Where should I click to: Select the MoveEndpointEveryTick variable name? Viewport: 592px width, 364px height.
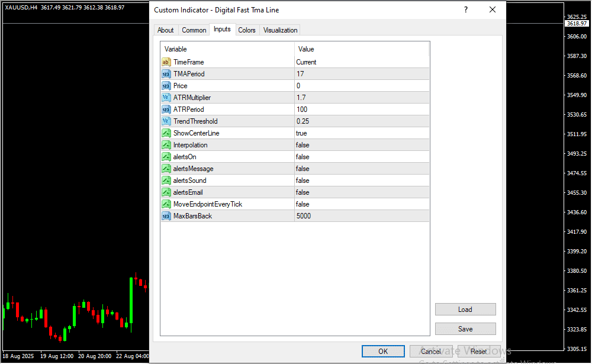click(x=208, y=204)
